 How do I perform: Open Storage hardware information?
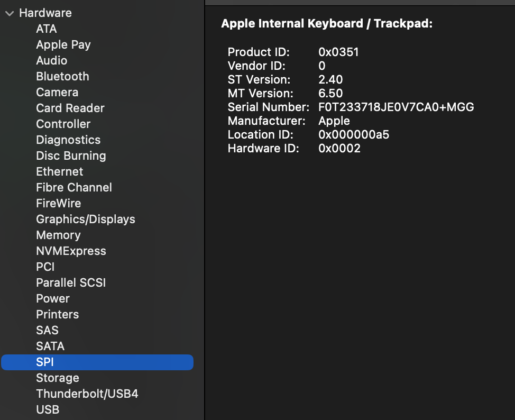click(57, 378)
